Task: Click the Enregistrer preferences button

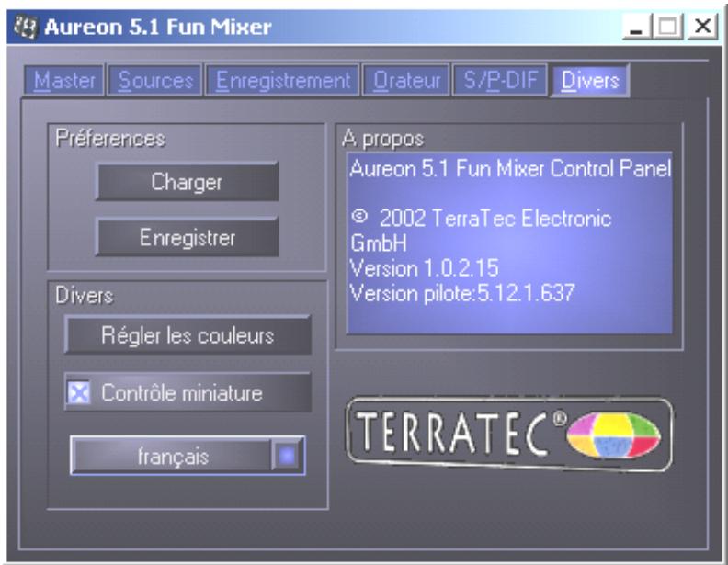Action: [x=188, y=237]
